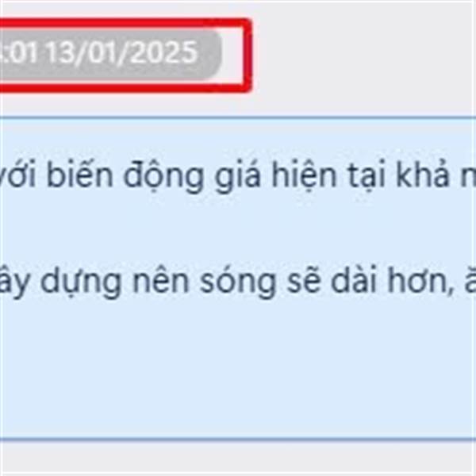Screen dimensions: 476x476
Task: Click the blank gap between the two message lines
Action: tap(238, 229)
